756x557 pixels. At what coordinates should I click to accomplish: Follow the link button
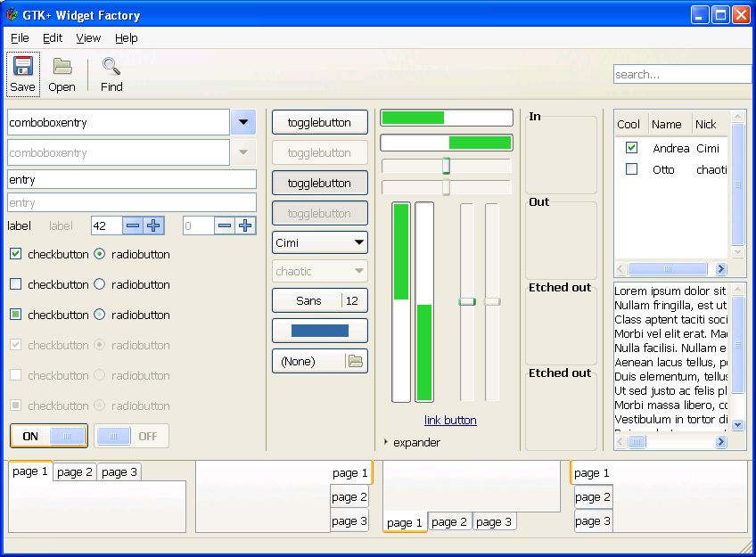point(450,420)
